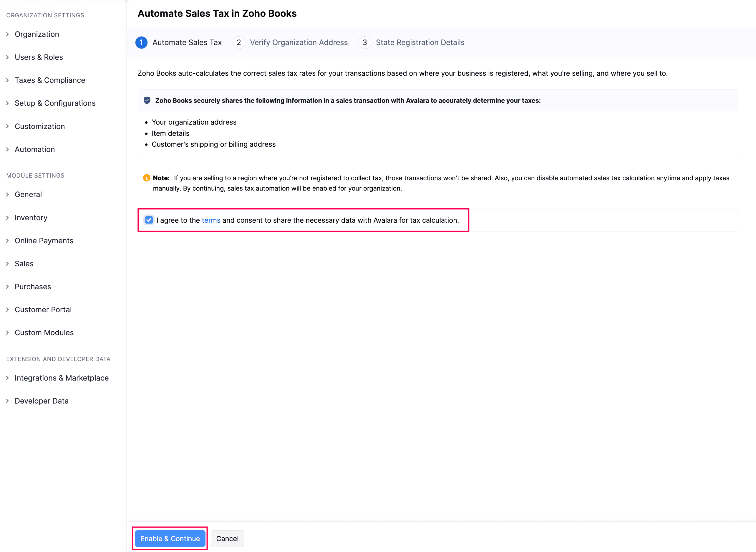This screenshot has width=756, height=552.
Task: Open the terms link in the agreement text
Action: (x=211, y=220)
